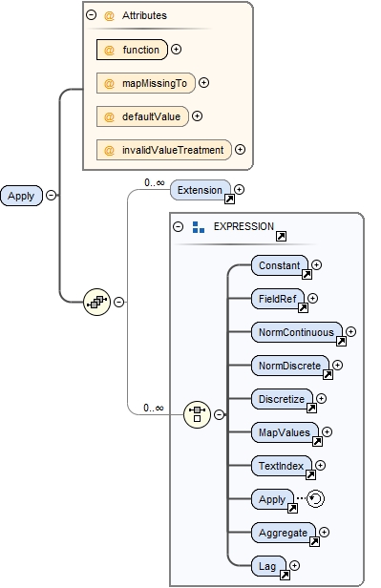Expand the defaultValue attribute

(197, 116)
